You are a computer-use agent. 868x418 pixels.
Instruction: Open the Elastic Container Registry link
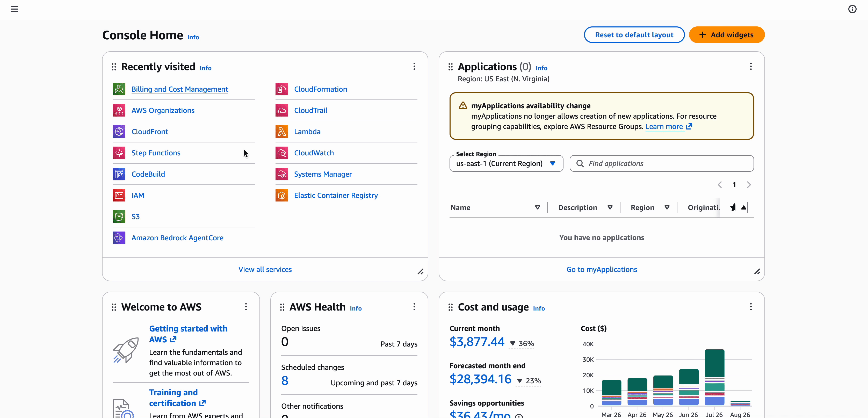[x=336, y=196]
